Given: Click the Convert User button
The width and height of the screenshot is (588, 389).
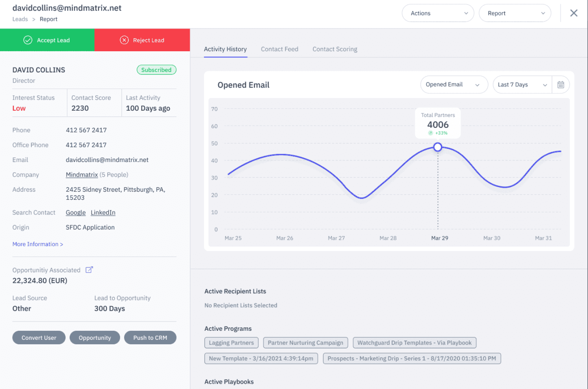Looking at the screenshot, I should (39, 338).
